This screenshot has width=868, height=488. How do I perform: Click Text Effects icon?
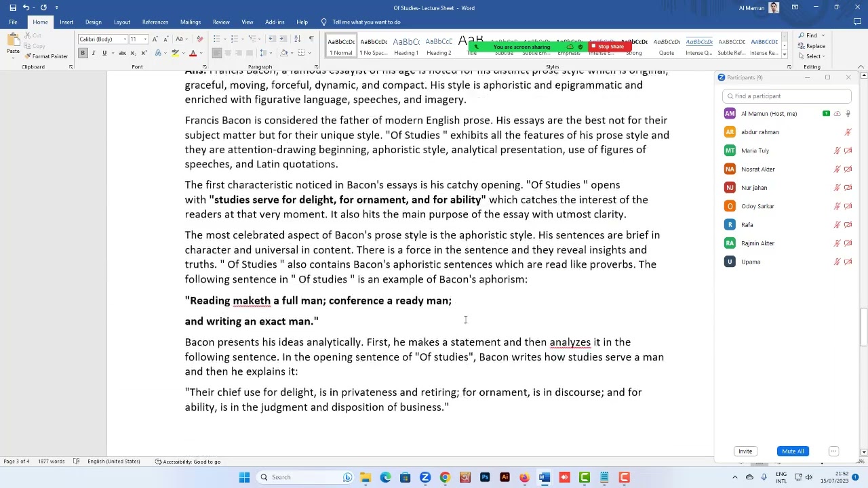[157, 53]
